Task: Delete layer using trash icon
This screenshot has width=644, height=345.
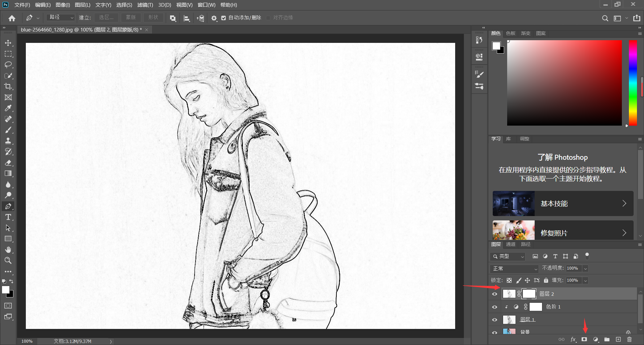Action: (x=629, y=339)
